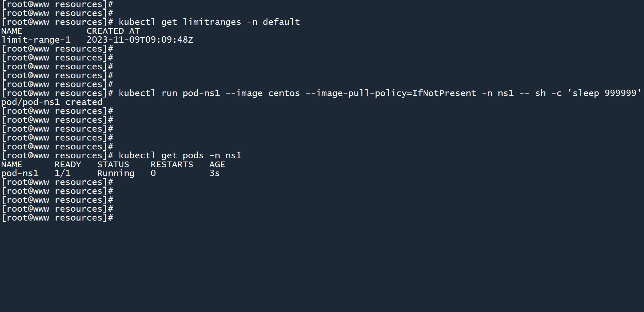Click the 'kubectl get limitranges' command text
The width and height of the screenshot is (644, 312).
180,22
